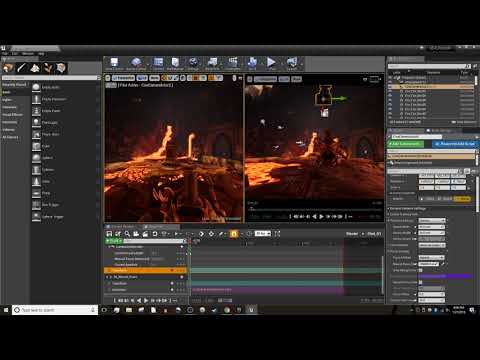Open the Edit menu
The image size is (480, 360).
click(x=15, y=54)
